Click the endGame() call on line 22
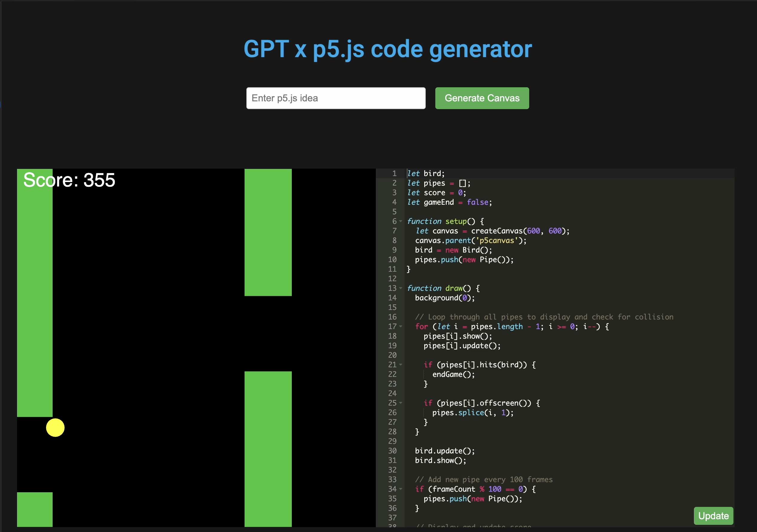 coord(453,374)
